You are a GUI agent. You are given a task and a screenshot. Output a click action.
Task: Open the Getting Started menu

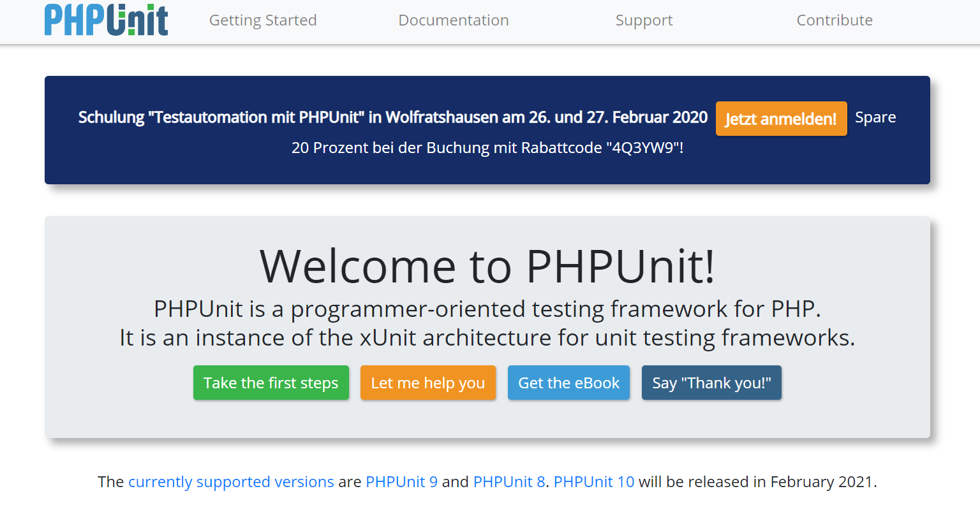(x=263, y=20)
